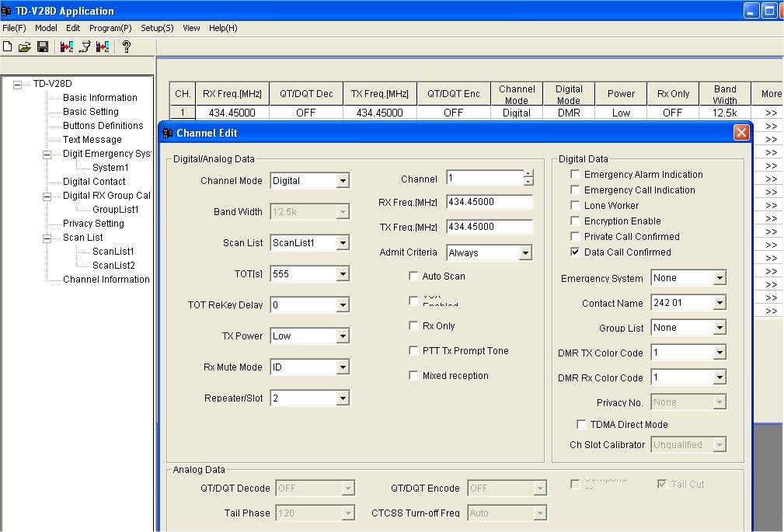Click the New file toolbar icon
Viewport: 784px width, 532px height.
click(x=8, y=47)
